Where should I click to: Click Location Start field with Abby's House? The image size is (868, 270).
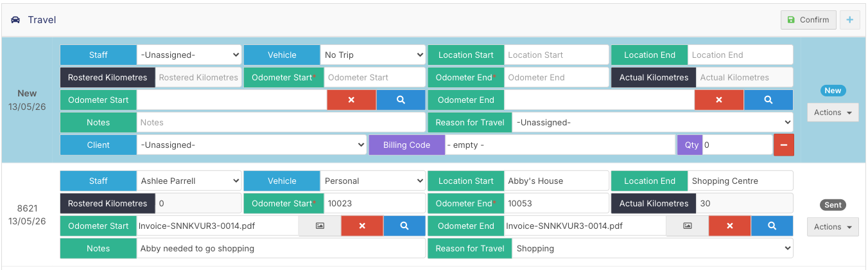tap(556, 181)
